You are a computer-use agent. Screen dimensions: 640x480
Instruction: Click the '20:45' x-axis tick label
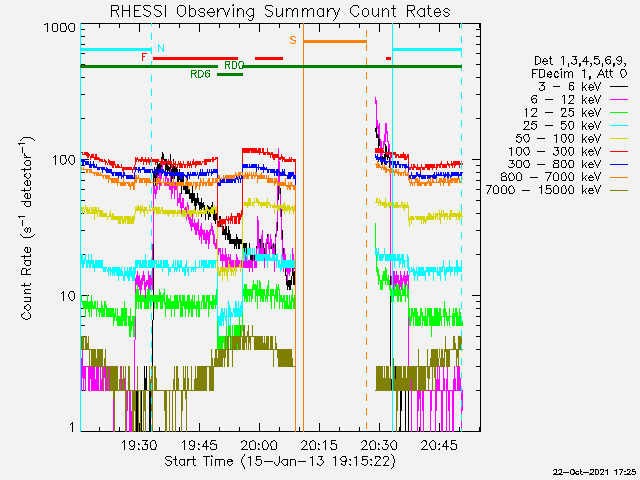click(x=440, y=445)
